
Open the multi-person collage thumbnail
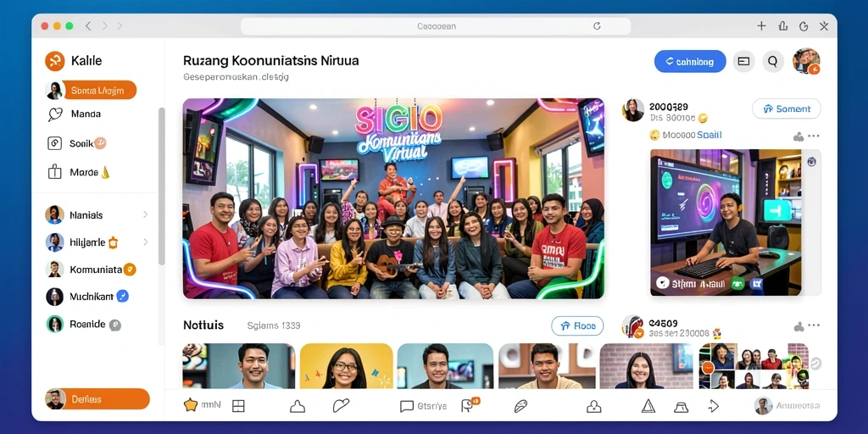[x=754, y=366]
